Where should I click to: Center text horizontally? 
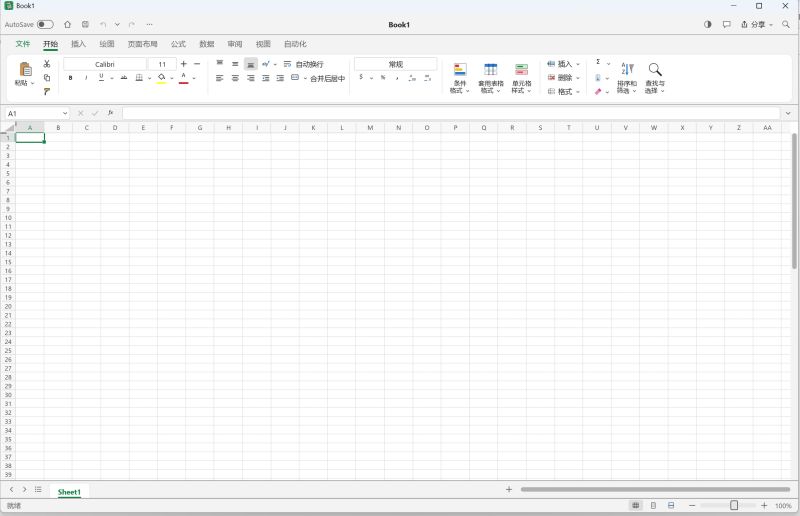[x=235, y=78]
